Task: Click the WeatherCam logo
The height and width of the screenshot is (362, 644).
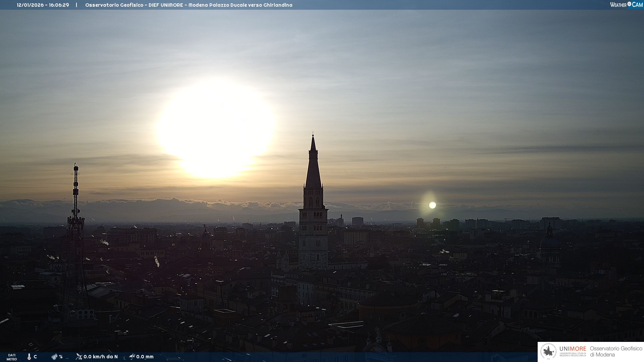Action: 626,5
